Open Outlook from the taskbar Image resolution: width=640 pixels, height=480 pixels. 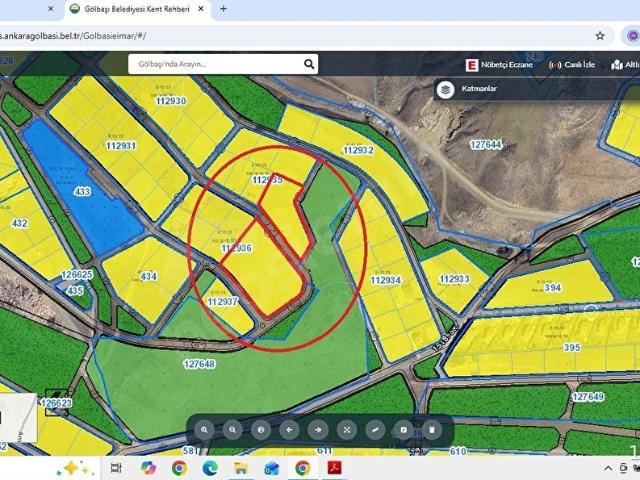coord(271,468)
